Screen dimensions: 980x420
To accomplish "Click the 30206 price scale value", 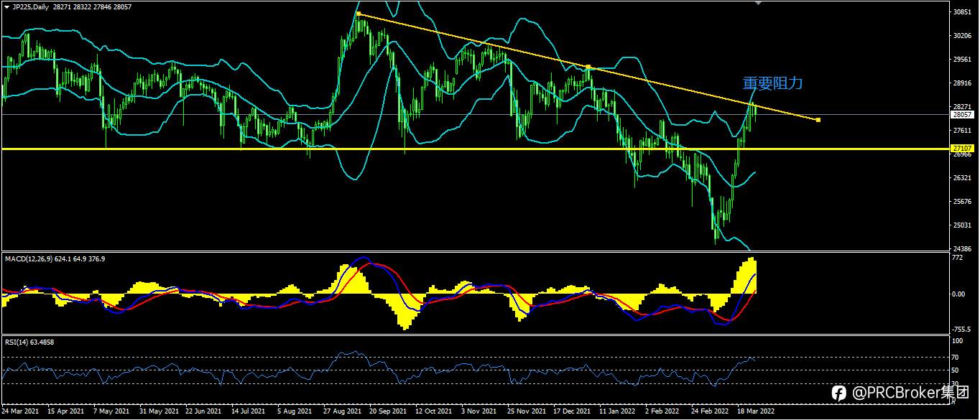I will tap(962, 36).
